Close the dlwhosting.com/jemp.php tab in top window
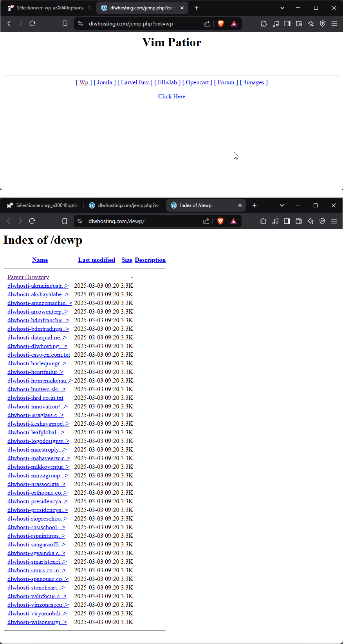Image resolution: width=343 pixels, height=644 pixels. coord(182,8)
